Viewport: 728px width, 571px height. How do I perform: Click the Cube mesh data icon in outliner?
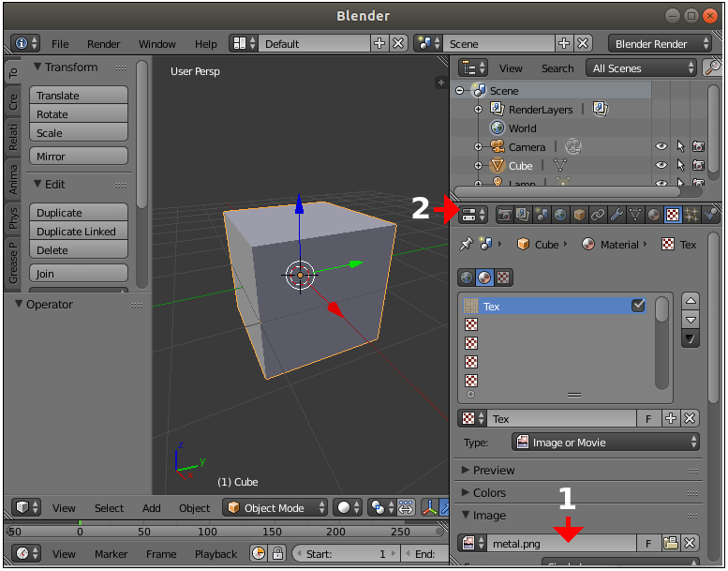pos(560,165)
